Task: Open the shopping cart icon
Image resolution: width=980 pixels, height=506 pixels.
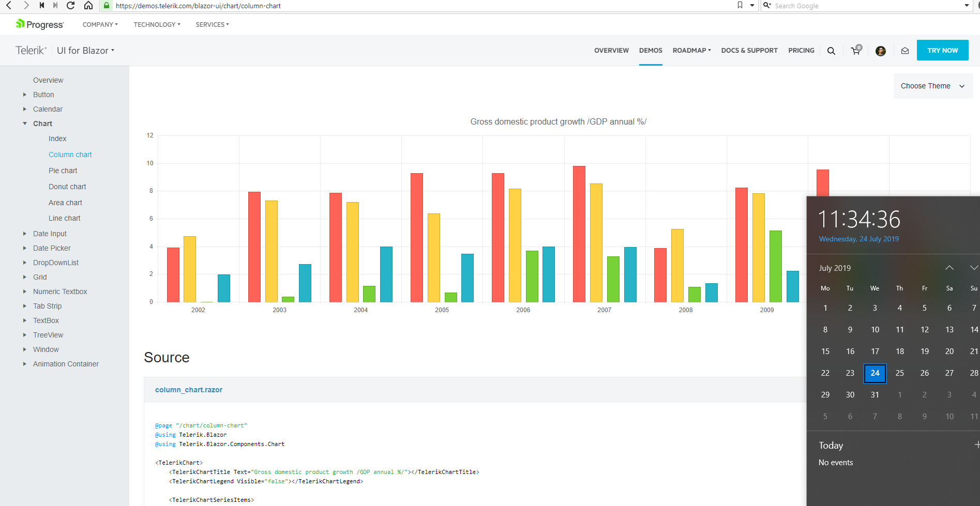Action: 856,50
